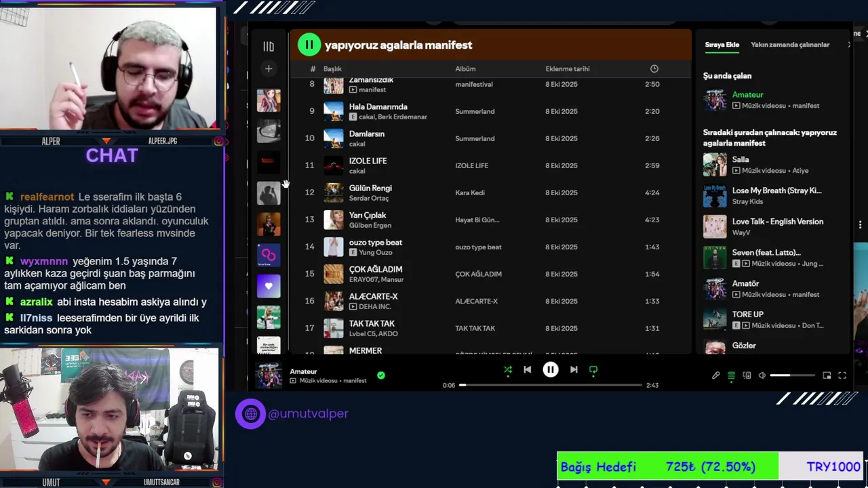This screenshot has width=868, height=488.
Task: Open the Summerland album link in row 9
Action: coord(475,111)
